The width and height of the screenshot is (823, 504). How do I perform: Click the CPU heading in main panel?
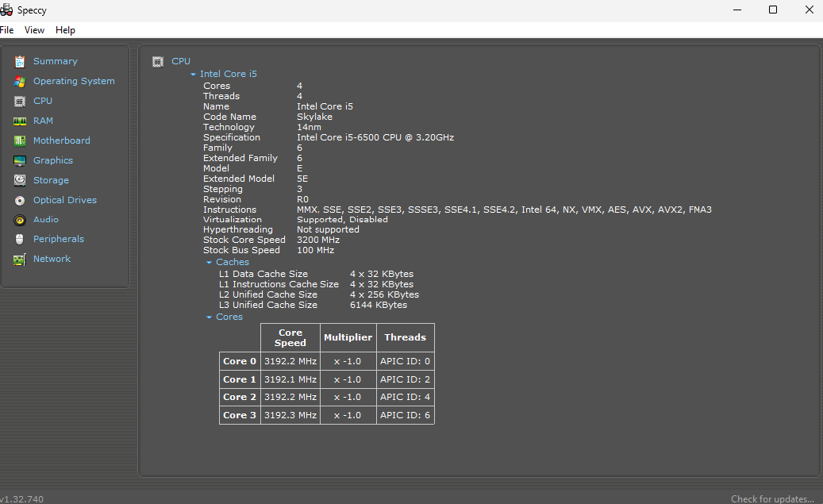click(181, 61)
